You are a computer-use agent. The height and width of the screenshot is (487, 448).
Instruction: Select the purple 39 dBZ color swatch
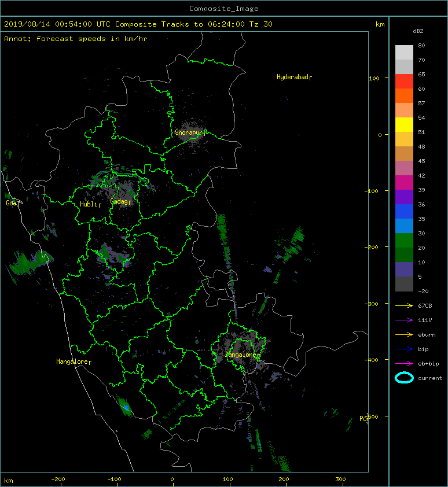(404, 197)
